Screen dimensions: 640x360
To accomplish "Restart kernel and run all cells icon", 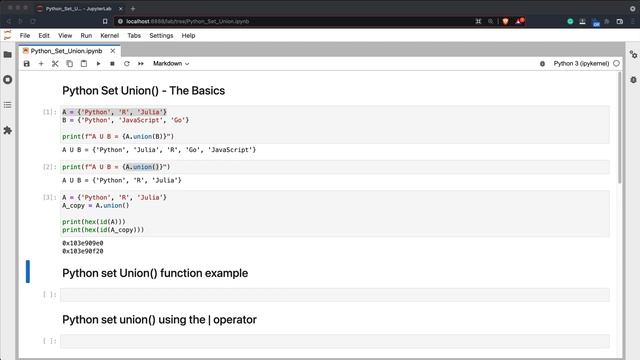I will (x=141, y=64).
